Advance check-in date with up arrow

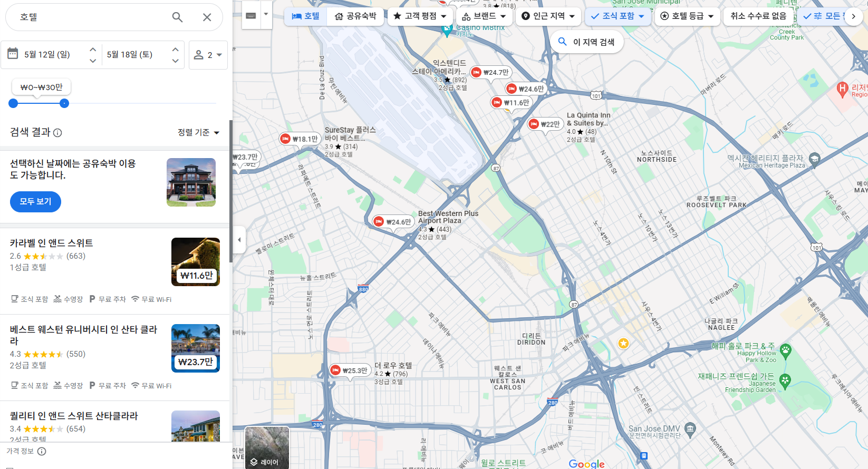pos(93,49)
